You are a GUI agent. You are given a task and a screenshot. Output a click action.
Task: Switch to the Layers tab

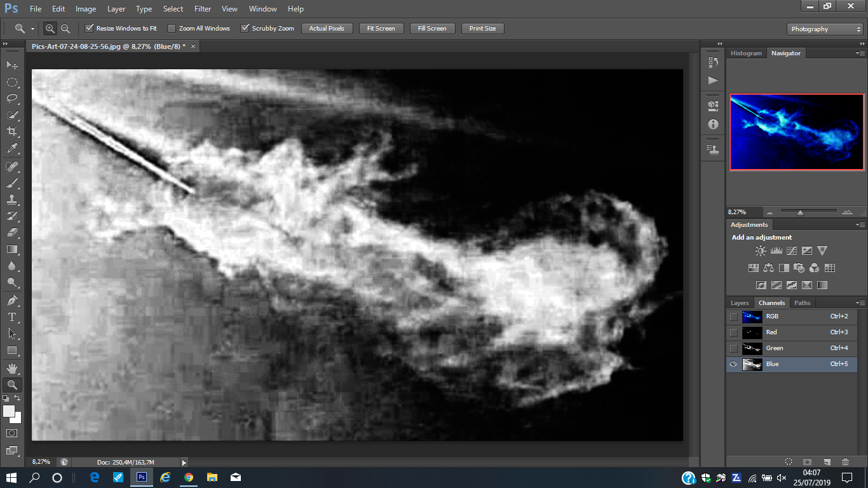coord(740,303)
